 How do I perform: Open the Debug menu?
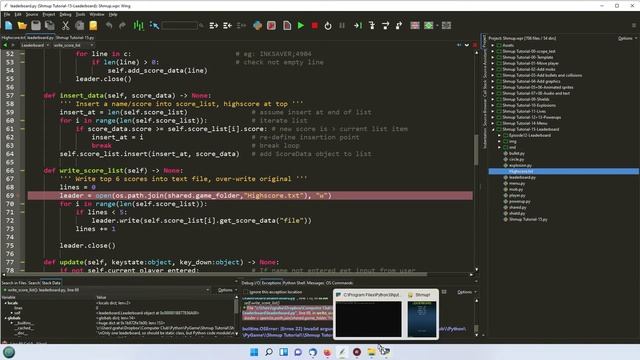pyautogui.click(x=65, y=14)
